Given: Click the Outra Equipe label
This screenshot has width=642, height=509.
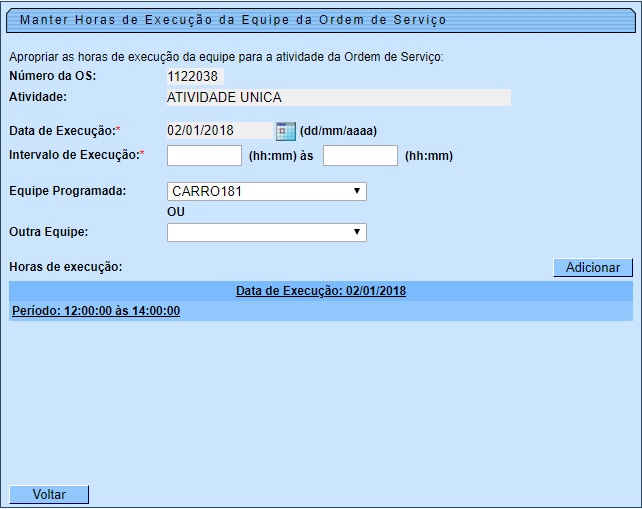Looking at the screenshot, I should 48,233.
